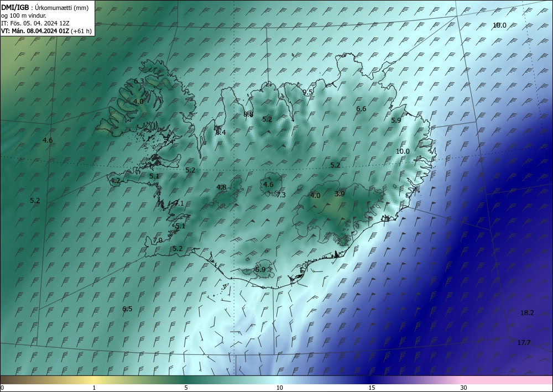553x392 pixels.
Task: Click the 9.5 value on the north coast
Action: 308,92
